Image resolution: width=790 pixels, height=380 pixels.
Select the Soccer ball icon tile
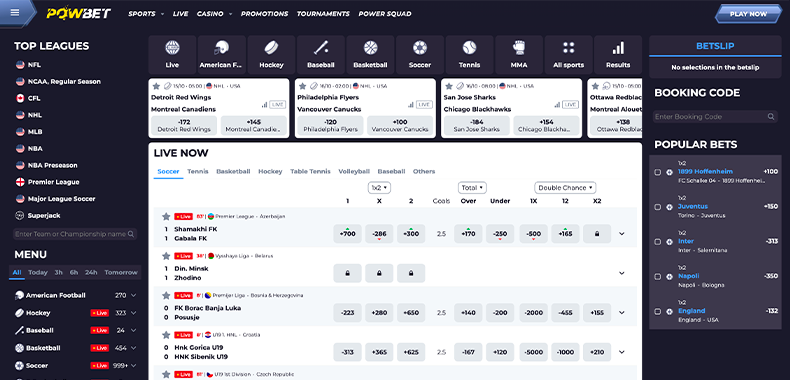point(420,55)
